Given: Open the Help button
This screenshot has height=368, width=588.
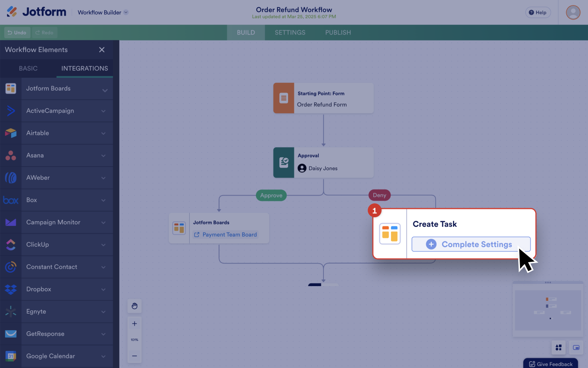Looking at the screenshot, I should 538,12.
